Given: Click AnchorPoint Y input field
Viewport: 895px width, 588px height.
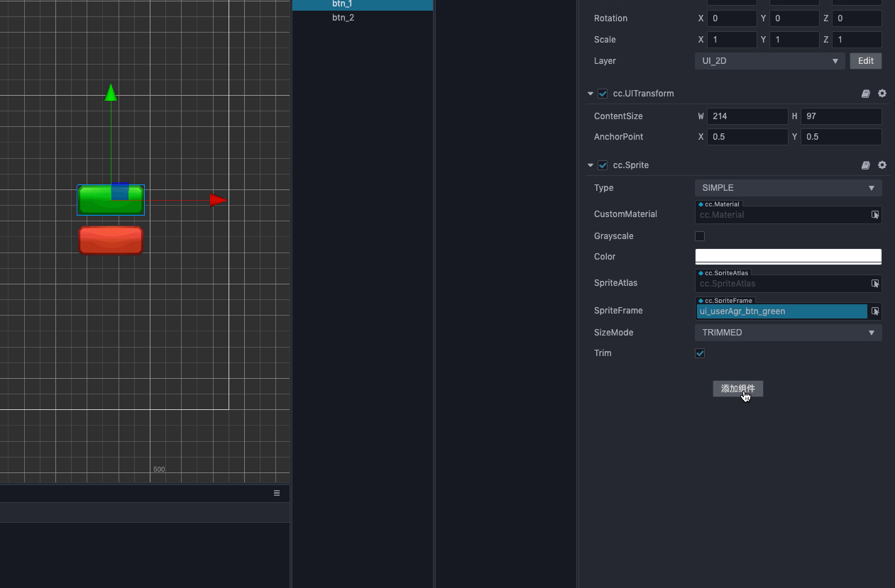Looking at the screenshot, I should click(841, 137).
